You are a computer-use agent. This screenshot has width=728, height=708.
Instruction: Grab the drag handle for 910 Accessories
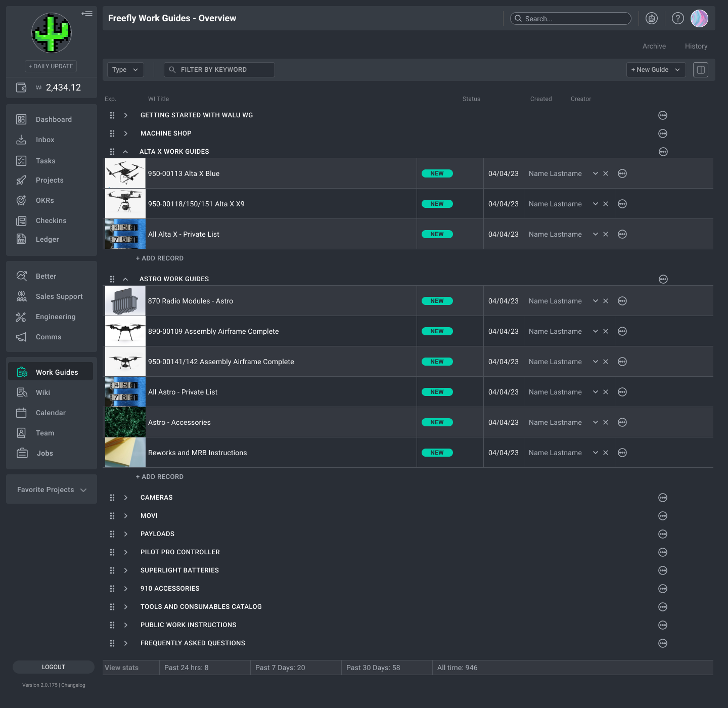click(x=112, y=589)
